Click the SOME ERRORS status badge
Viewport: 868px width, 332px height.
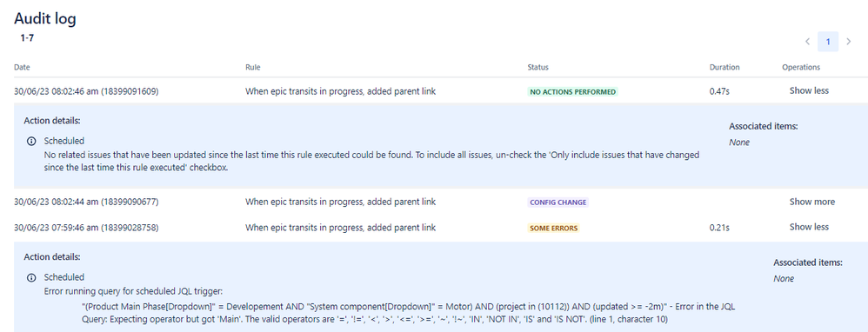pos(553,228)
